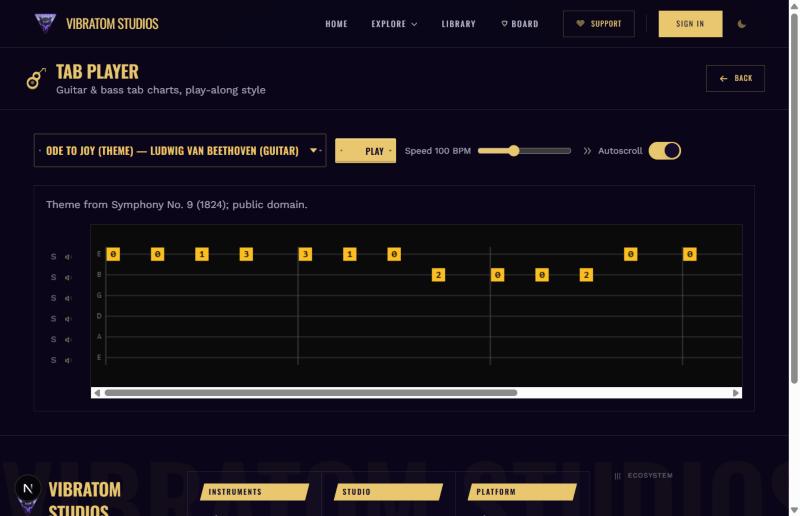Screen dimensions: 800x516
Task: Open the Board nav item
Action: 520,24
